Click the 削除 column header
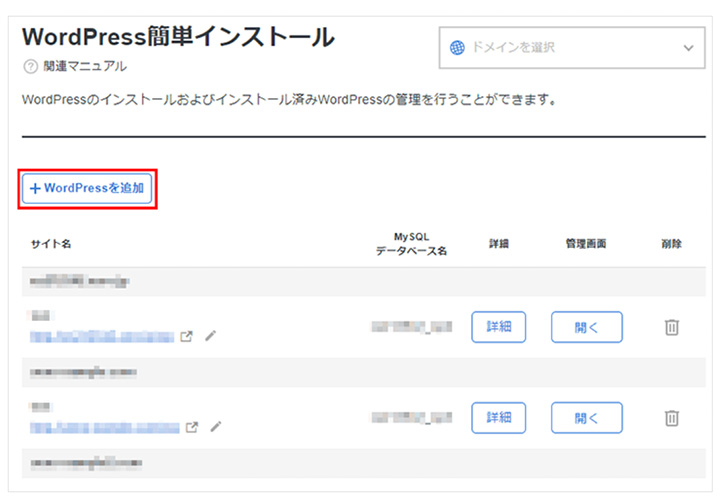This screenshot has height=504, width=720. [x=671, y=244]
